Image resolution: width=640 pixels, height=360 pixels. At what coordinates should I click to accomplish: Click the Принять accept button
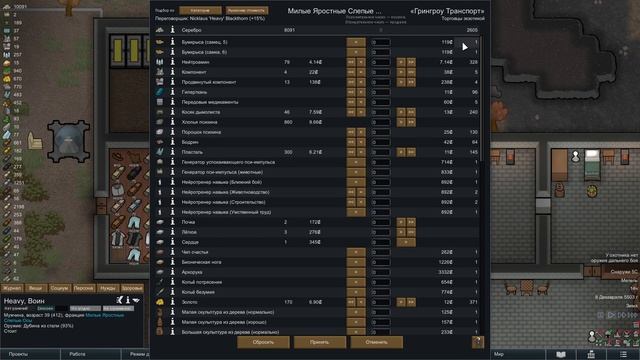(320, 342)
